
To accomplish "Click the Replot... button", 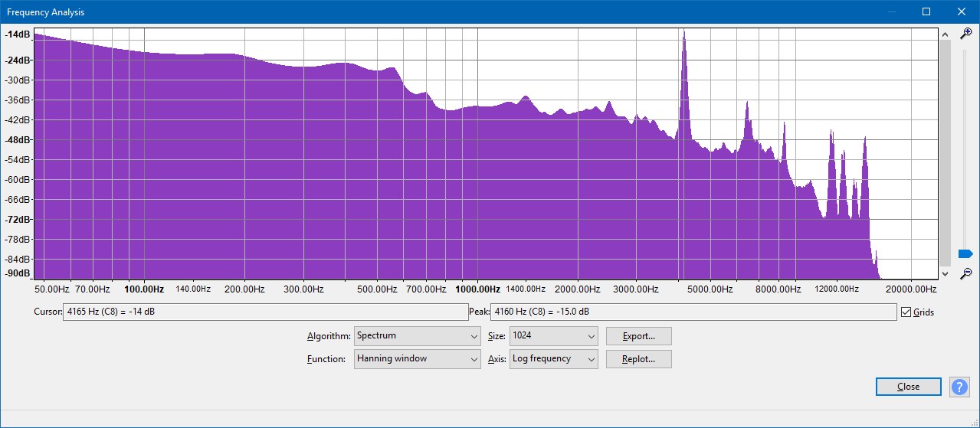I will [638, 359].
